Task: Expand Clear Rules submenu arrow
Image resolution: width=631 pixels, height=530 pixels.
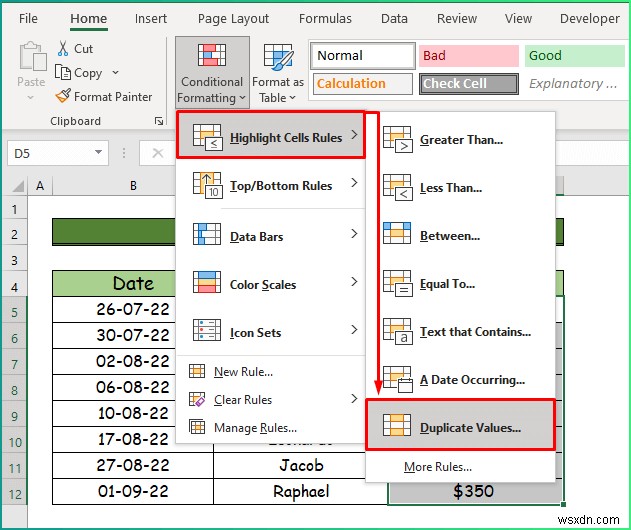Action: point(354,398)
